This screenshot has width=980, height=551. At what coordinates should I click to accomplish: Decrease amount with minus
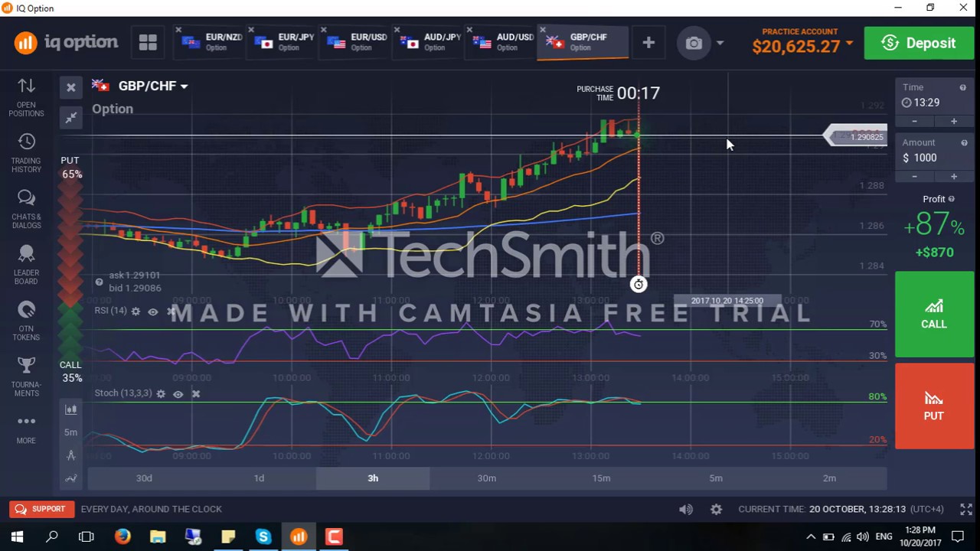point(914,177)
